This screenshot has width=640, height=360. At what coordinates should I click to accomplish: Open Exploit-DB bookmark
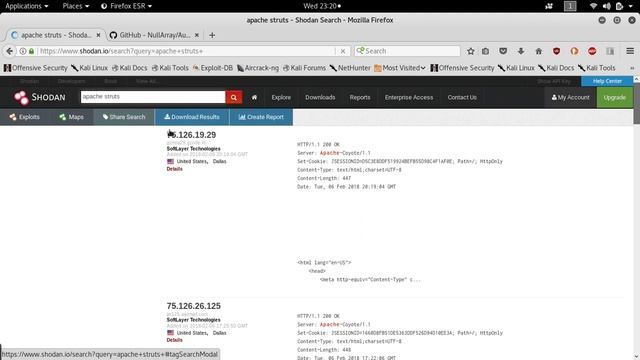pyautogui.click(x=213, y=68)
